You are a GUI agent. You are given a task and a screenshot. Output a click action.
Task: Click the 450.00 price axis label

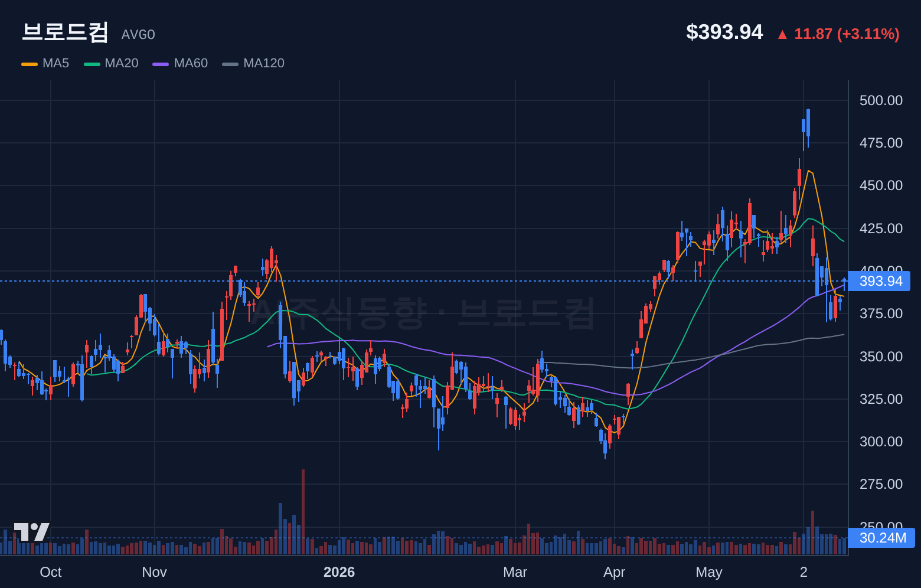(881, 185)
